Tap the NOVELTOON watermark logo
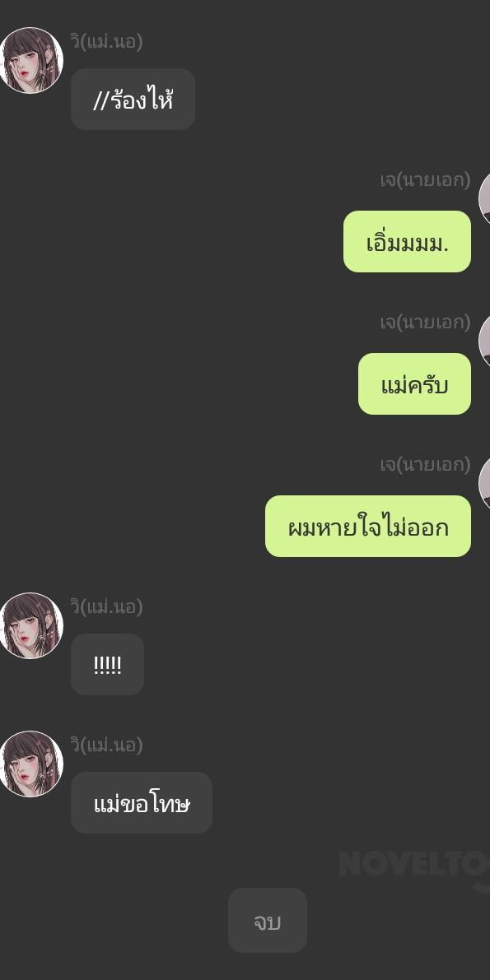This screenshot has width=490, height=980. (414, 866)
